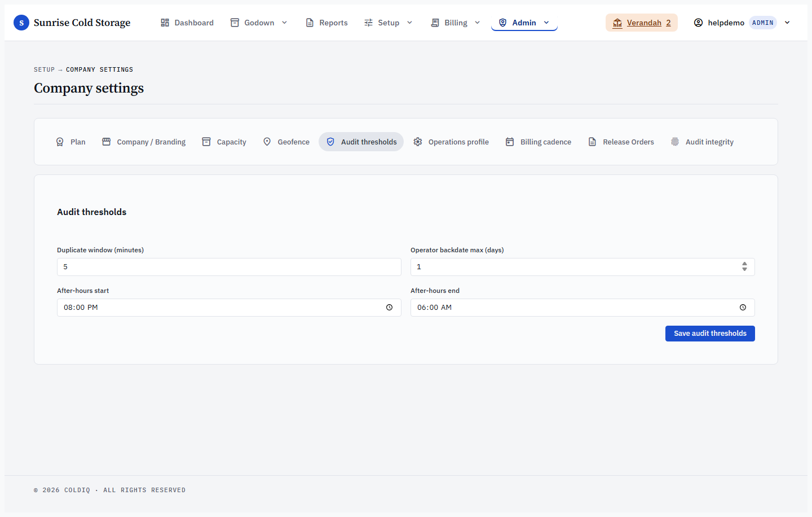Screen dimensions: 812x517
Task: Switch to the Release Orders tab
Action: click(621, 142)
